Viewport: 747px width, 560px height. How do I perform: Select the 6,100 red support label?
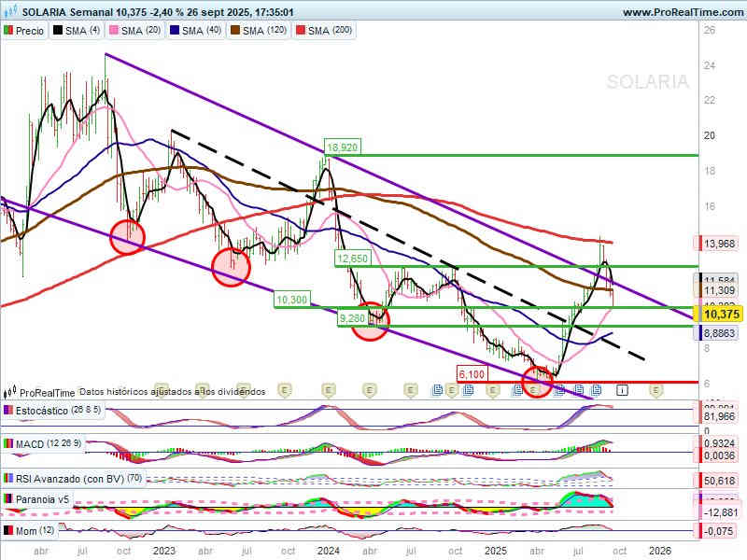pos(472,374)
